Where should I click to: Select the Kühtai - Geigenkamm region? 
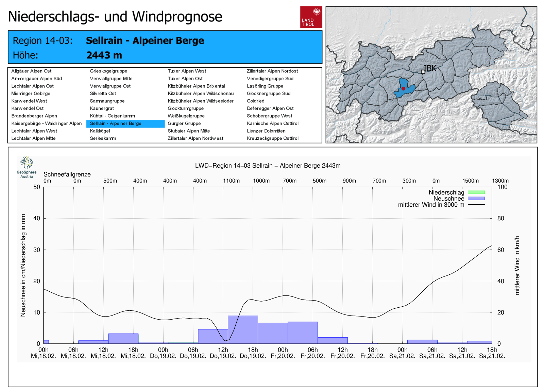tap(112, 116)
